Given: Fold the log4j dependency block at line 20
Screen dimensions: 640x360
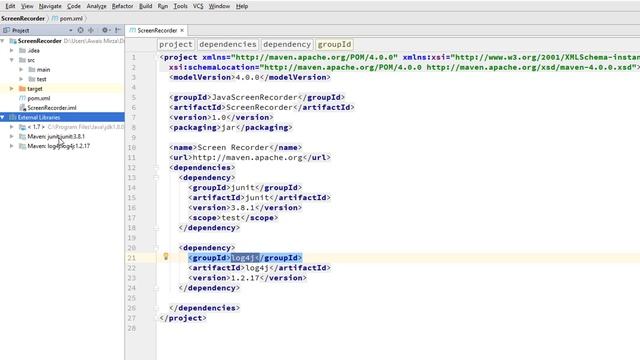Looking at the screenshot, I should [x=156, y=248].
